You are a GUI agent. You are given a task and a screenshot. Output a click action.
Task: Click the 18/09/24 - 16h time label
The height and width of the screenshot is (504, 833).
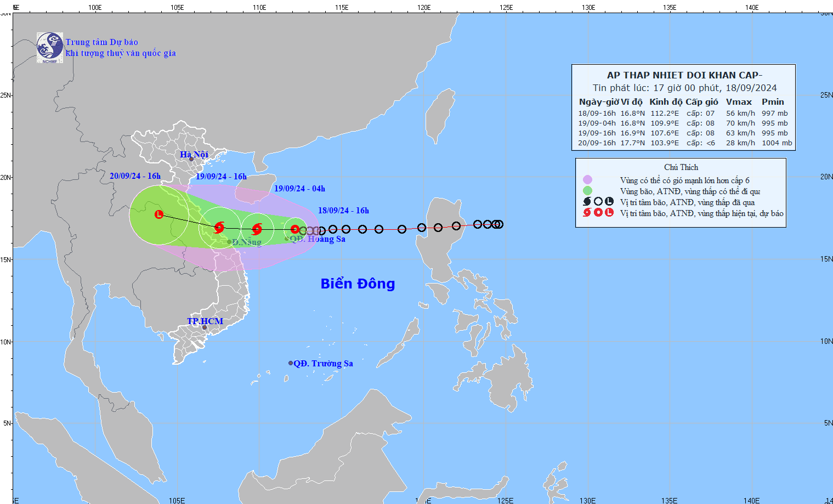343,211
